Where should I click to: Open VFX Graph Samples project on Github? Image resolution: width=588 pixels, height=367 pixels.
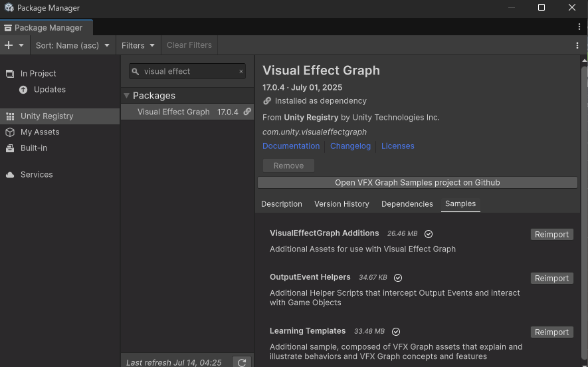[417, 183]
